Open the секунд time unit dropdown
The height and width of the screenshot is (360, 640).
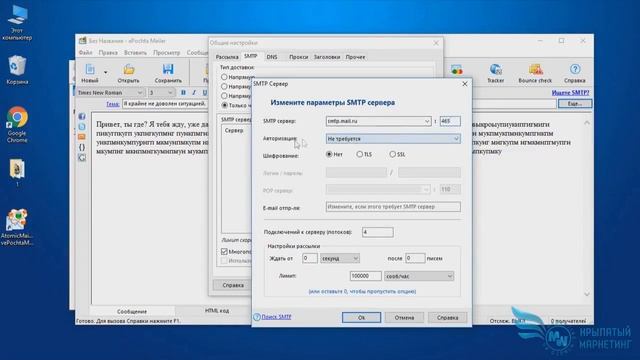340,258
